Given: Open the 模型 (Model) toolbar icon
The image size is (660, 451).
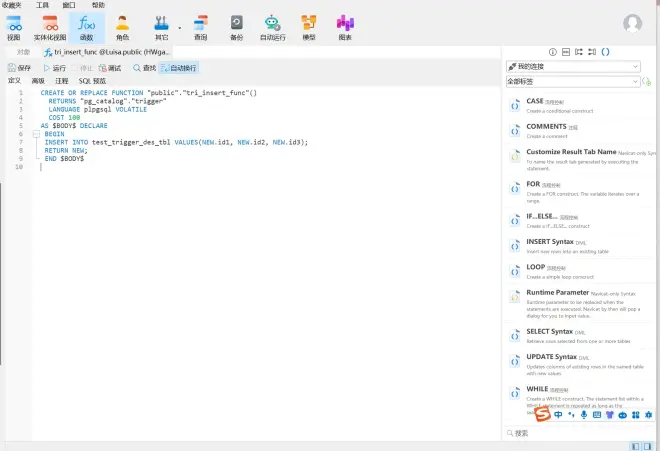Looking at the screenshot, I should [x=309, y=28].
